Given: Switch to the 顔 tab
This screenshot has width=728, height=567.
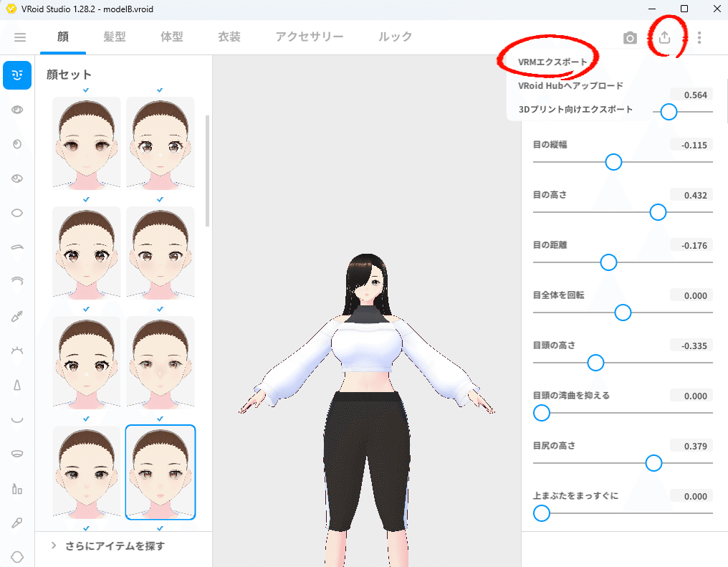Looking at the screenshot, I should pos(63,37).
